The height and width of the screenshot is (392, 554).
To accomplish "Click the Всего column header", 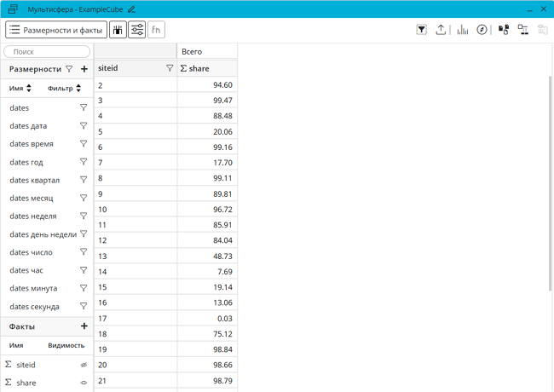I will 207,52.
